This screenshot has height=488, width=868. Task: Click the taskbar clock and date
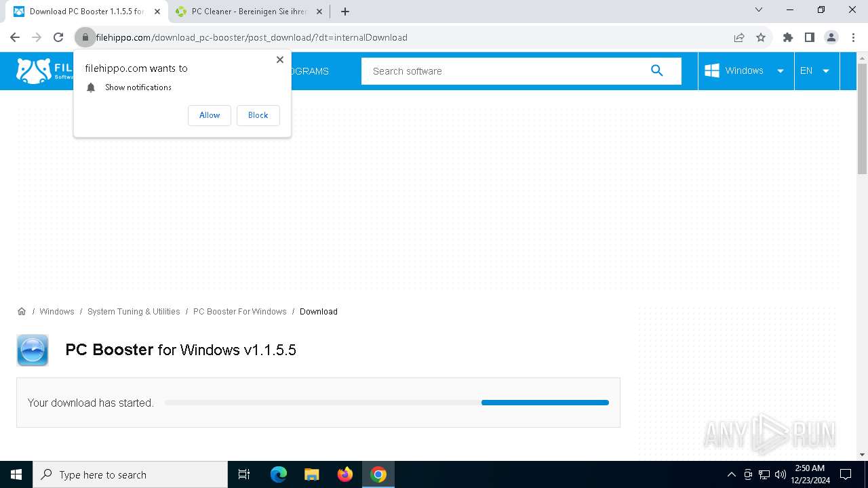pos(810,474)
